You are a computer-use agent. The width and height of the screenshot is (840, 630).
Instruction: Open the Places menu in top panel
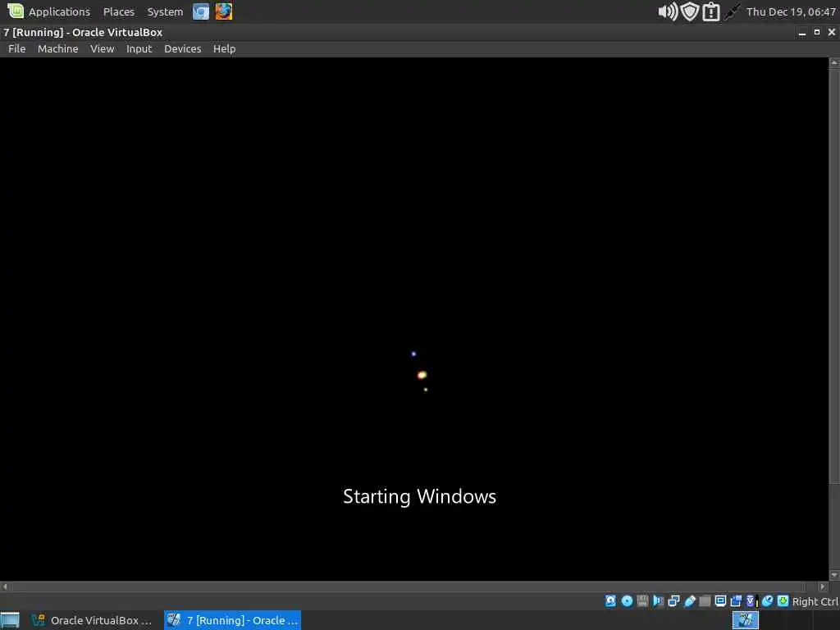[x=118, y=11]
